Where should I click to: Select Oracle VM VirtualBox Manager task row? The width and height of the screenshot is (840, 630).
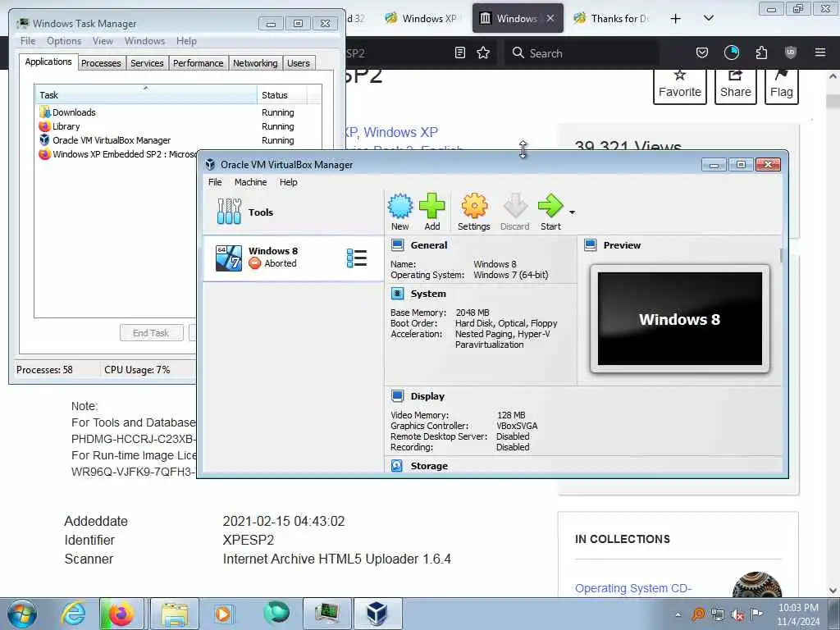[x=177, y=140]
